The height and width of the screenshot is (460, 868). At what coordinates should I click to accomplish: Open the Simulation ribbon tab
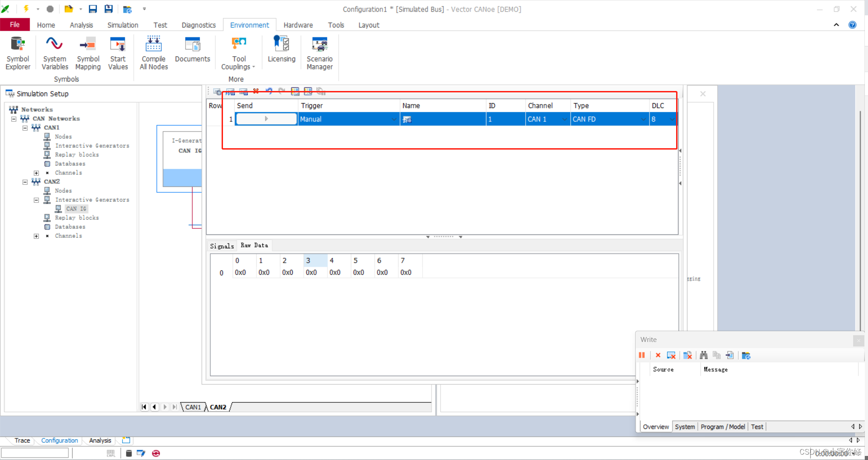[x=123, y=25]
